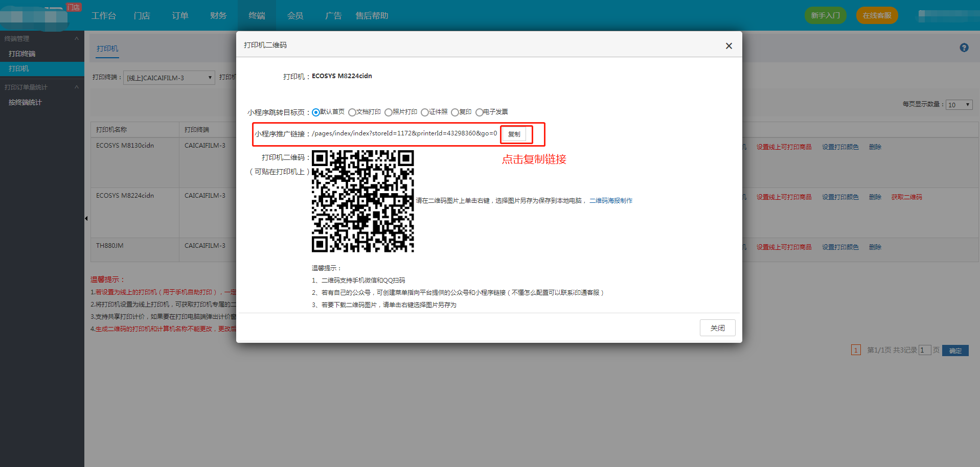Click 删除 for TH880JM
Viewport: 980px width, 467px height.
coord(875,247)
